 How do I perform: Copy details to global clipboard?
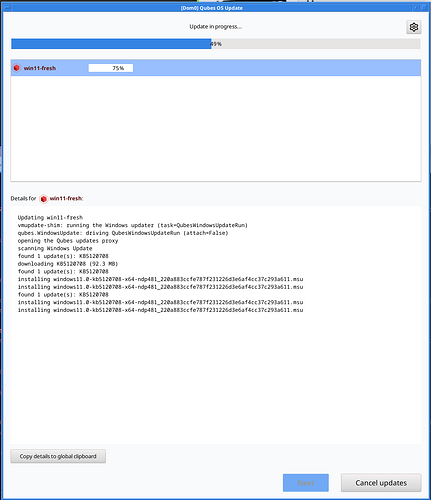[x=58, y=456]
